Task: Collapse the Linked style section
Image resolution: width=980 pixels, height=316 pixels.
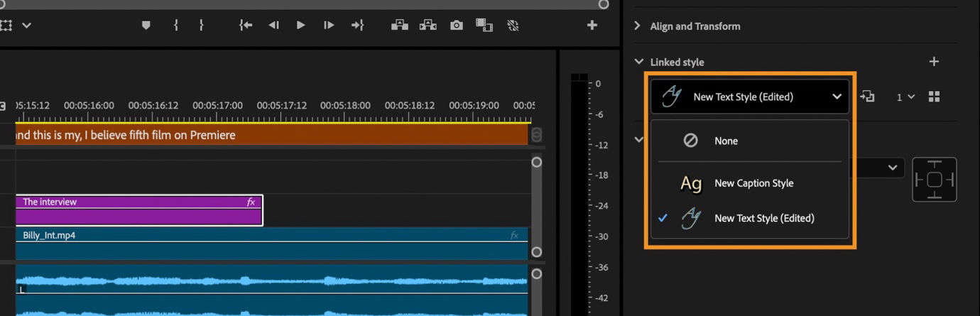Action: [638, 62]
